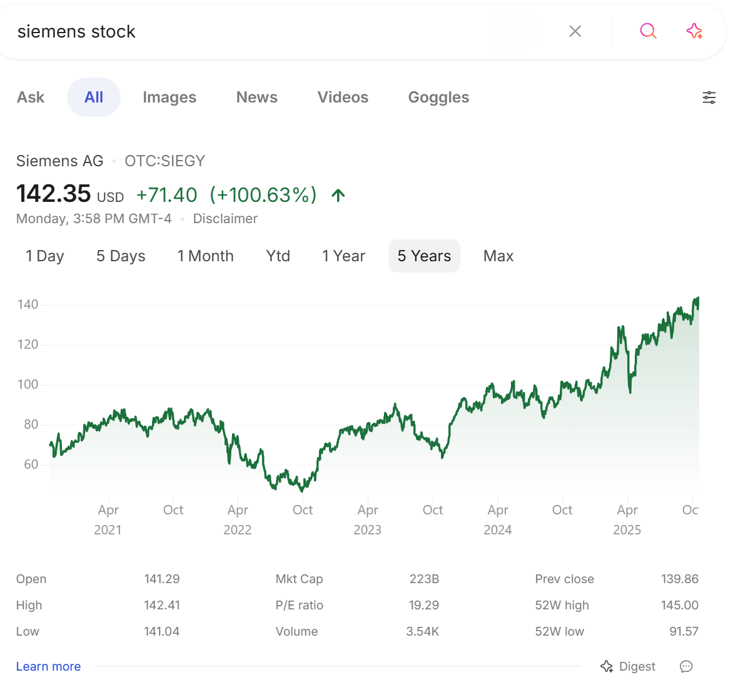748x700 pixels.
Task: Click the Mkt Cap value 223B
Action: tap(424, 579)
